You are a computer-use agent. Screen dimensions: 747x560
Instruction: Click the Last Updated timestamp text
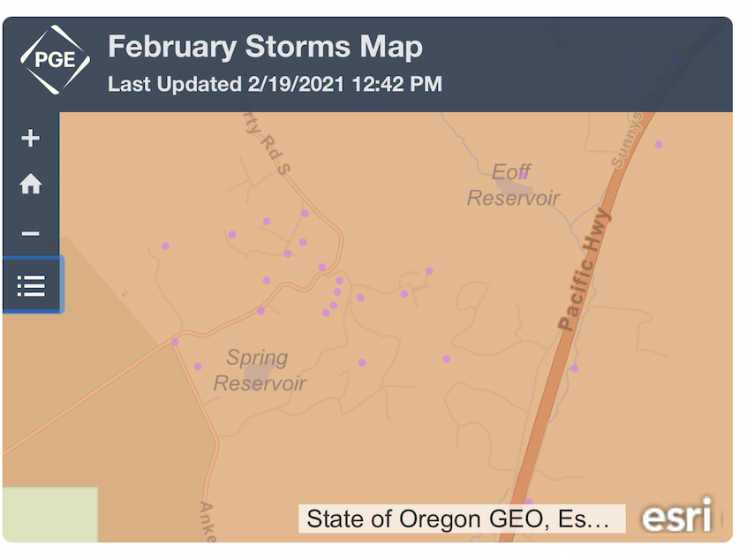pos(275,86)
